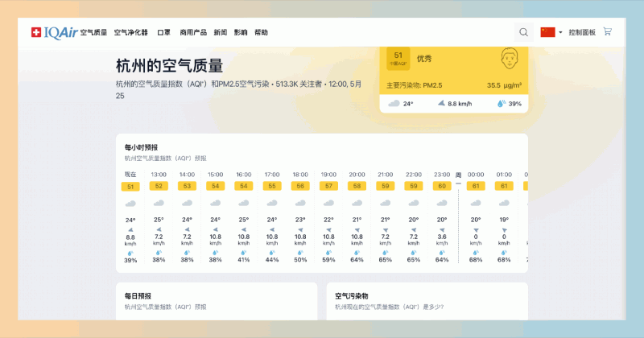This screenshot has width=644, height=338.
Task: Click the 每日预报 section title
Action: [x=138, y=295]
